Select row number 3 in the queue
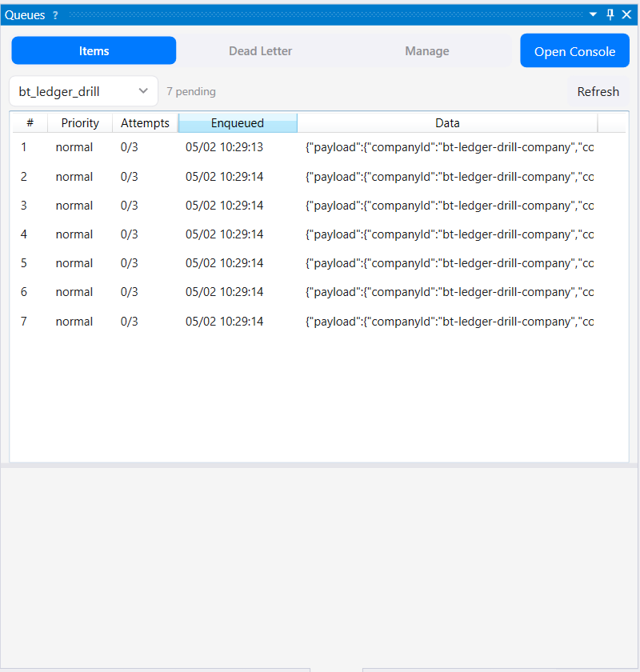640x672 pixels. pos(319,206)
